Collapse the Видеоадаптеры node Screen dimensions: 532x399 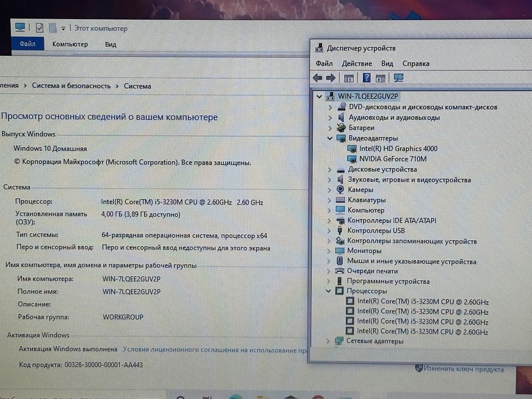click(x=329, y=138)
